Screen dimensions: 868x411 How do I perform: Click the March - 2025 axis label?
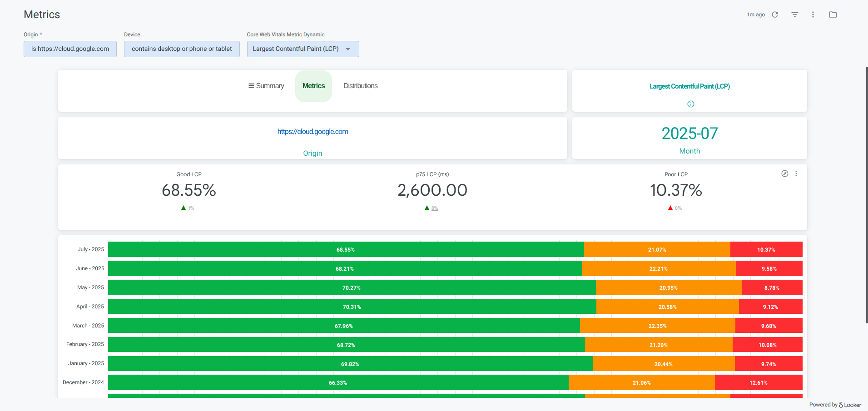[x=88, y=326]
